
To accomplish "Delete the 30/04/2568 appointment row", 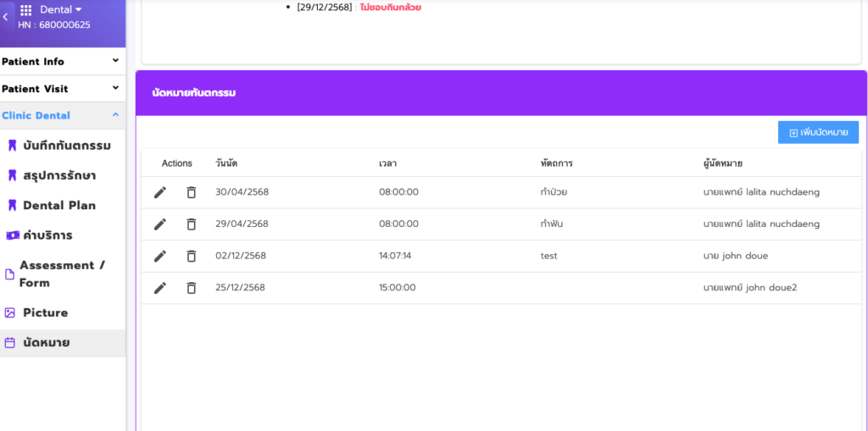I will tap(191, 192).
